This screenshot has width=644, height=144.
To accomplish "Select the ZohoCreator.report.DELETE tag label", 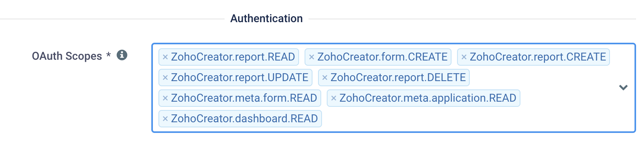I will tap(398, 78).
